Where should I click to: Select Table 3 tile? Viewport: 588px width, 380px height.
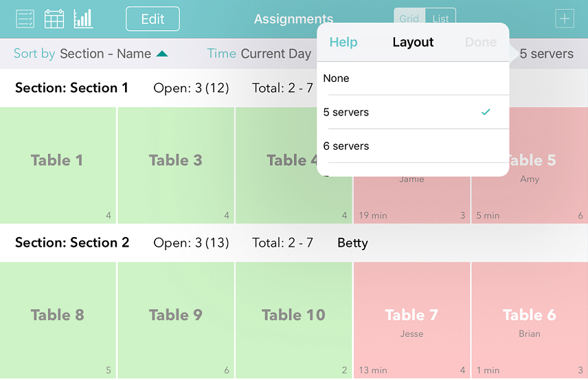pos(176,166)
